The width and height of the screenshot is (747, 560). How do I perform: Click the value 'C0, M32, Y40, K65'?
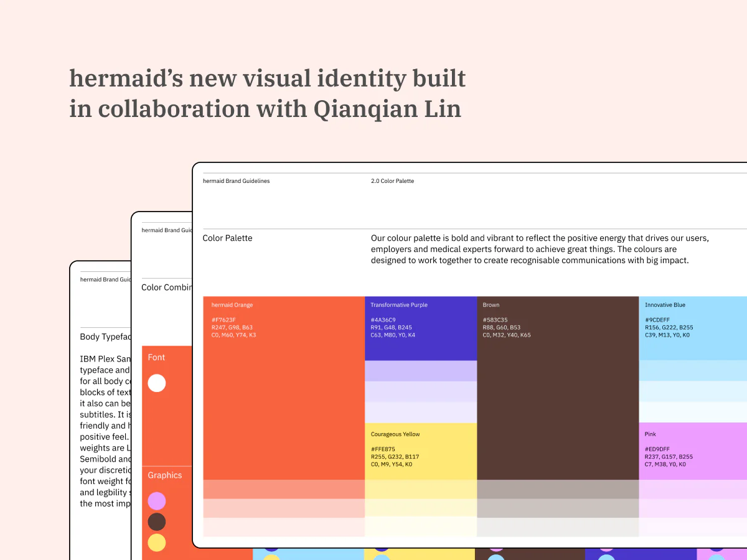click(x=507, y=335)
